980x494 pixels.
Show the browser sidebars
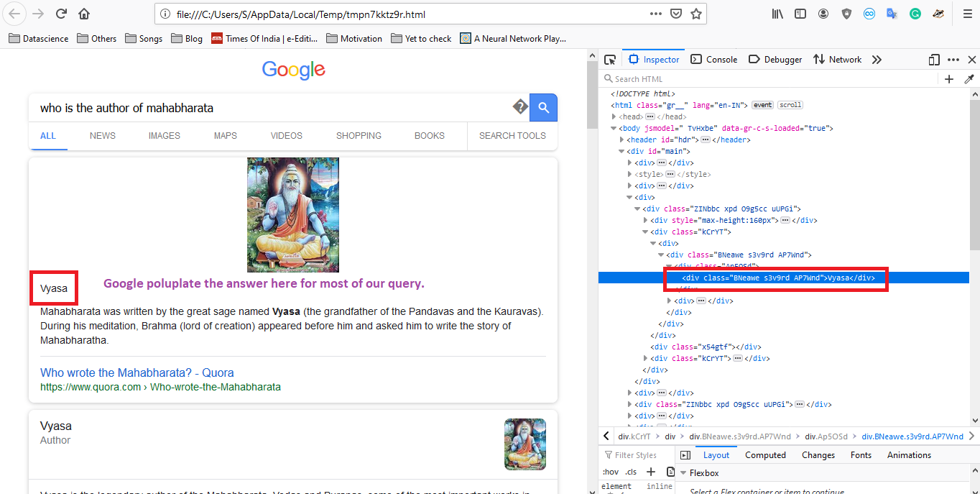click(x=800, y=14)
